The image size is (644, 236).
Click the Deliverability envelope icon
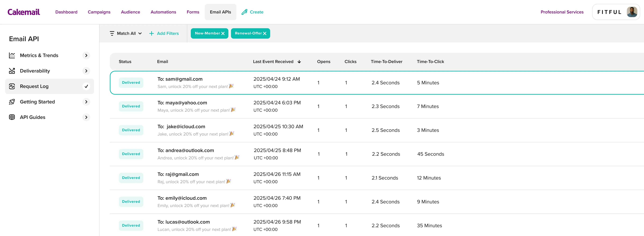coord(12,71)
